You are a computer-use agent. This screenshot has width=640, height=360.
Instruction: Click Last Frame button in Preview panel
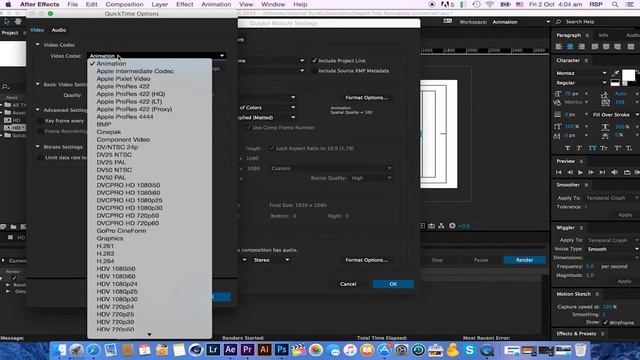pyautogui.click(x=602, y=173)
